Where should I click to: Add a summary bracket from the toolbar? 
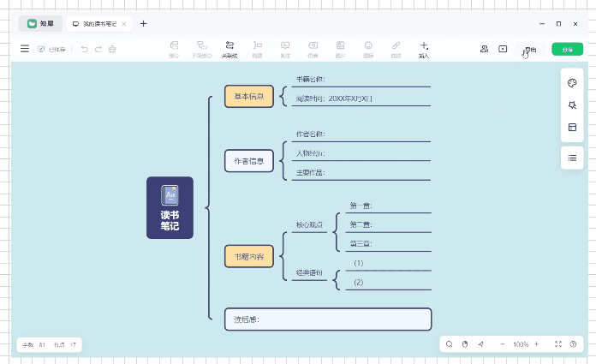[x=258, y=50]
